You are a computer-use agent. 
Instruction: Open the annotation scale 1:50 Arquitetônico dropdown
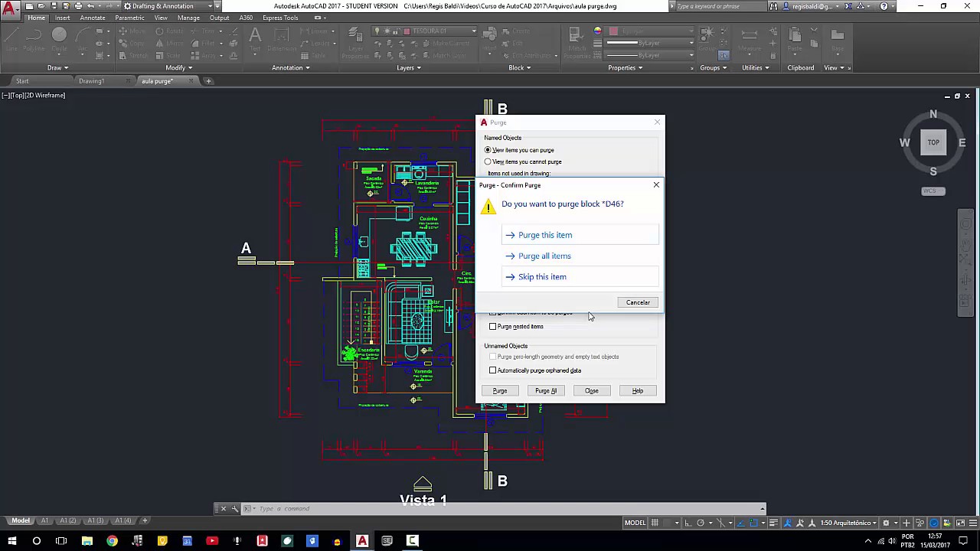click(848, 523)
